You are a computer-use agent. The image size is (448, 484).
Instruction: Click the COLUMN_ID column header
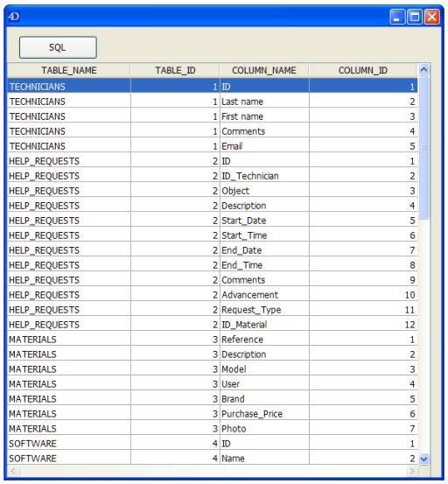click(363, 70)
